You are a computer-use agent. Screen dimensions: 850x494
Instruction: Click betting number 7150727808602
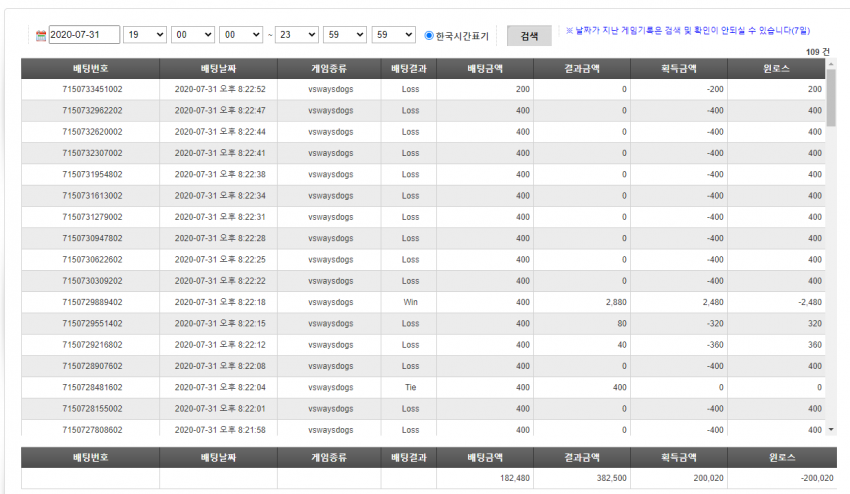pos(92,430)
